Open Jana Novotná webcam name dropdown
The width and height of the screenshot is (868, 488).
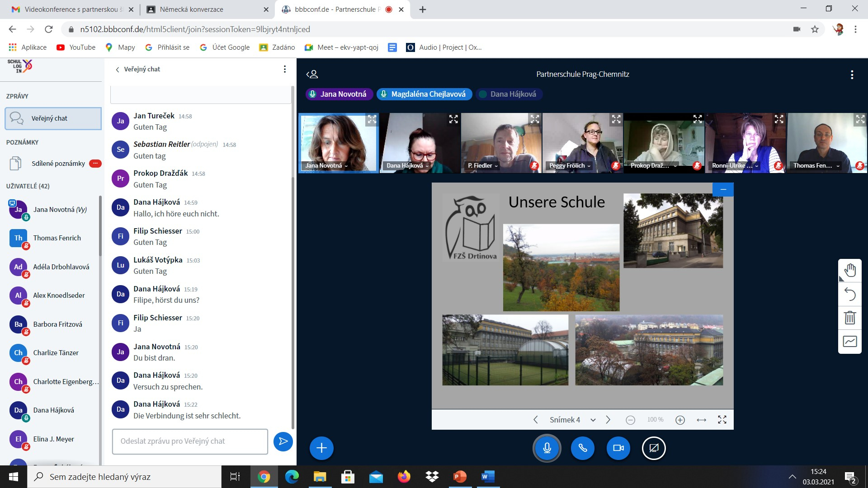[326, 166]
